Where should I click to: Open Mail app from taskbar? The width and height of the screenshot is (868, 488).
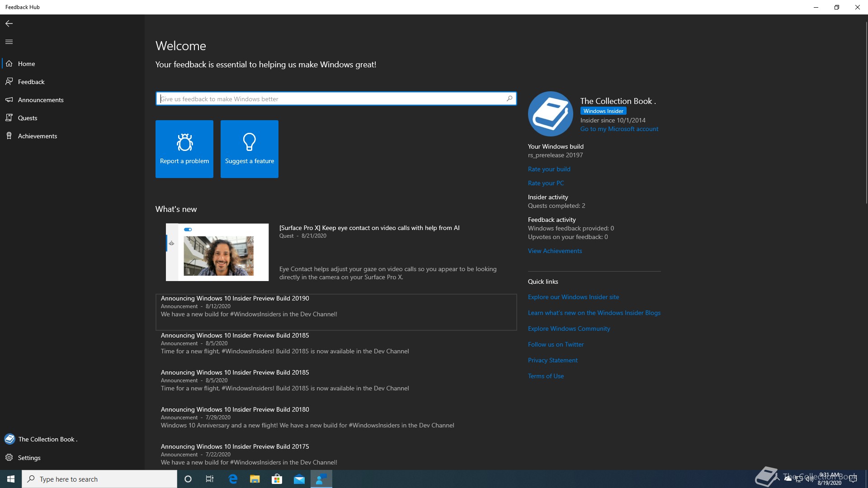coord(299,479)
